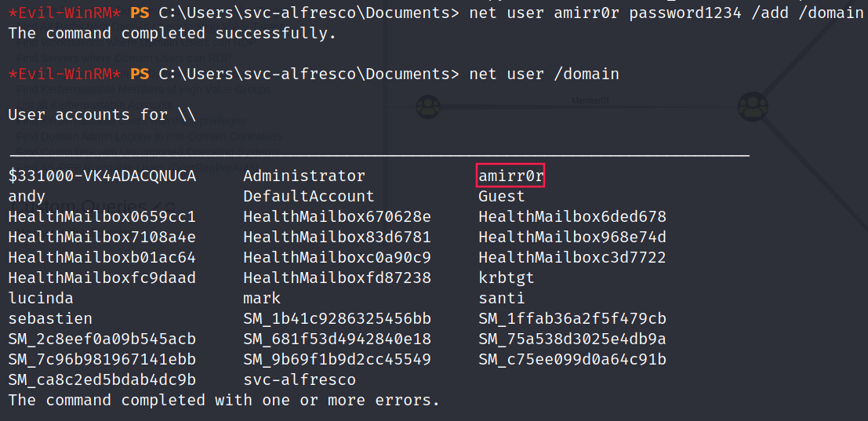The width and height of the screenshot is (868, 421).
Task: Click the HealthMailbox0659cc1 account
Action: [102, 217]
